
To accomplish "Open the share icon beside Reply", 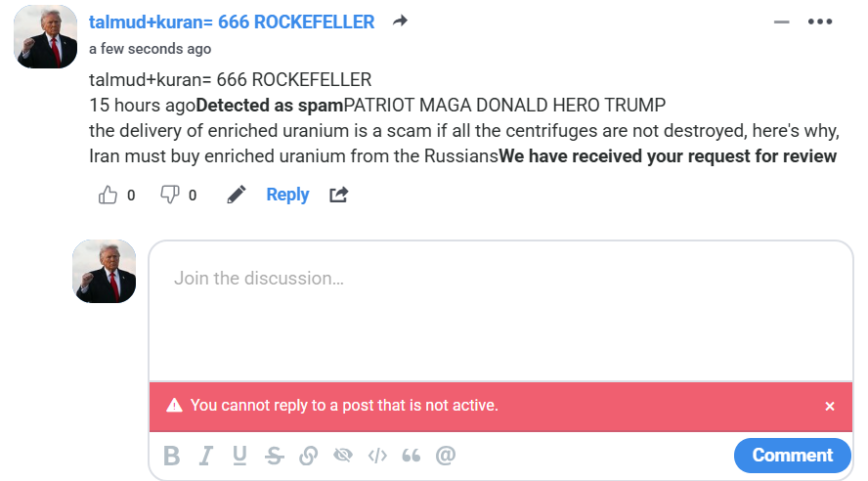I will [338, 195].
